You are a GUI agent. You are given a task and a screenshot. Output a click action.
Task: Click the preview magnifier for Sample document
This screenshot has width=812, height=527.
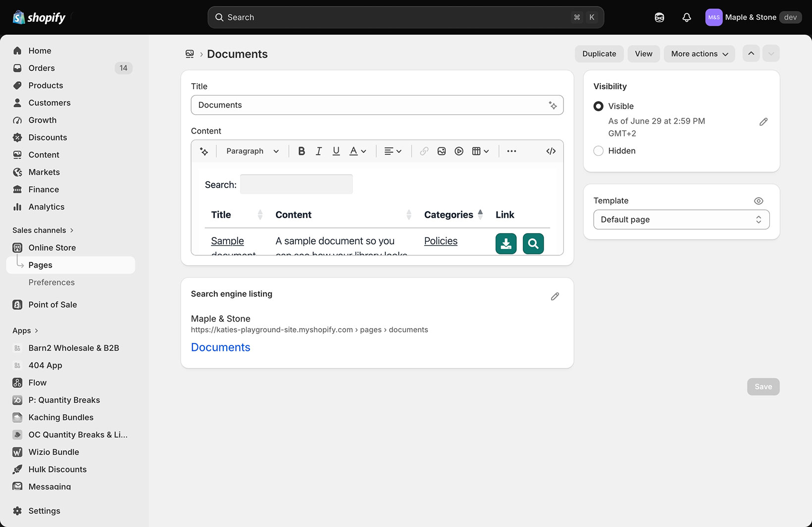click(x=533, y=243)
